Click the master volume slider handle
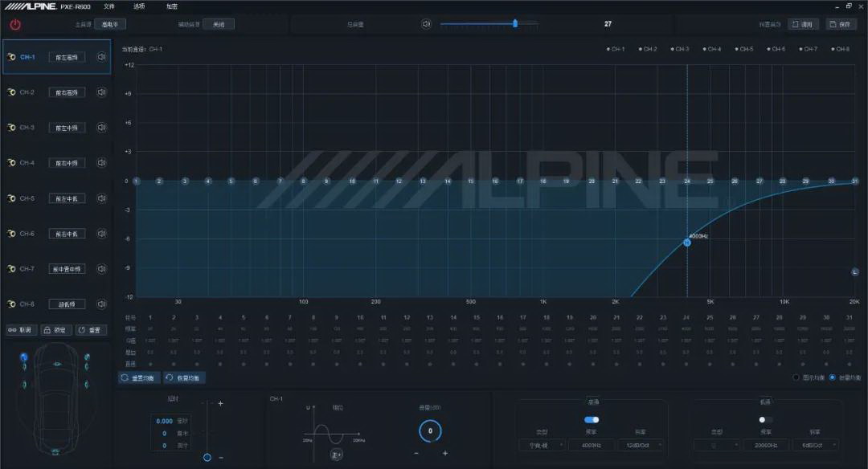The height and width of the screenshot is (469, 868). point(515,23)
